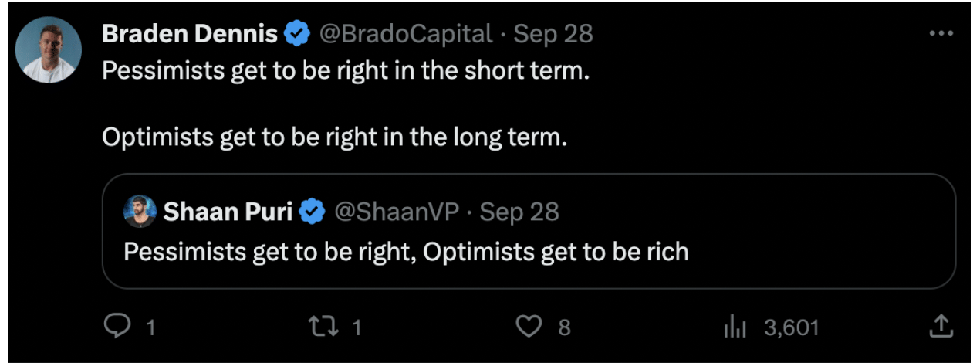Click the like count number 8
980x363 pixels.
[x=564, y=327]
